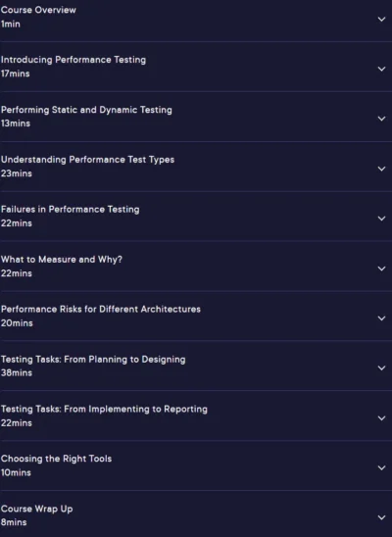Expand Understanding Performance Test Types chevron

point(381,169)
